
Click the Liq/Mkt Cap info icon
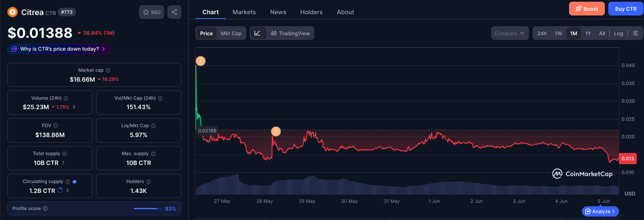(x=153, y=126)
